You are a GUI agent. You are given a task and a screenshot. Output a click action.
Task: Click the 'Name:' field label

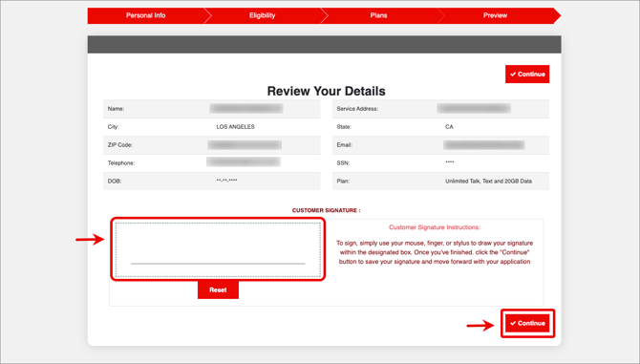[x=116, y=109]
